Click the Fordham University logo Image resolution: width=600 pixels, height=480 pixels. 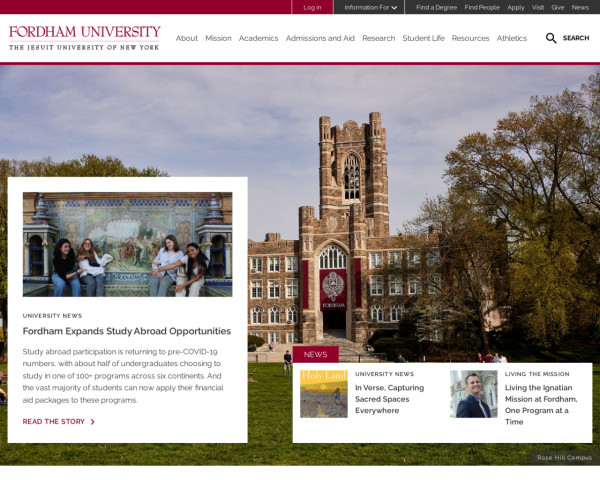point(84,38)
